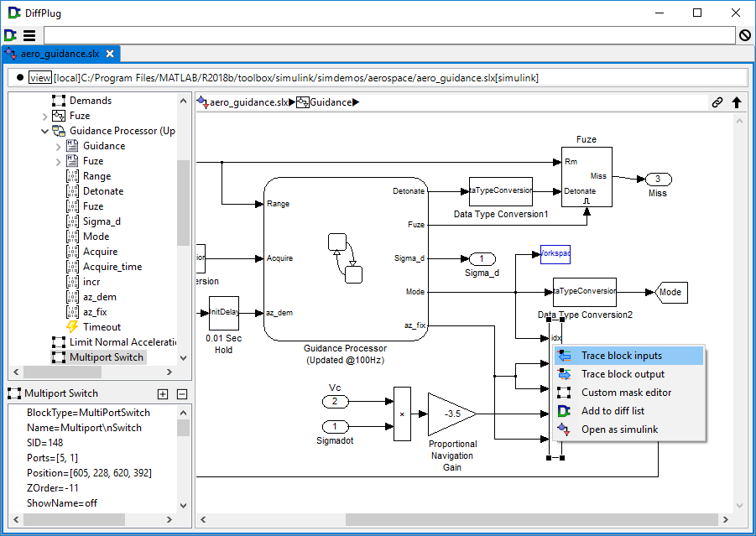
Task: Select Mode item in tree
Action: point(96,237)
